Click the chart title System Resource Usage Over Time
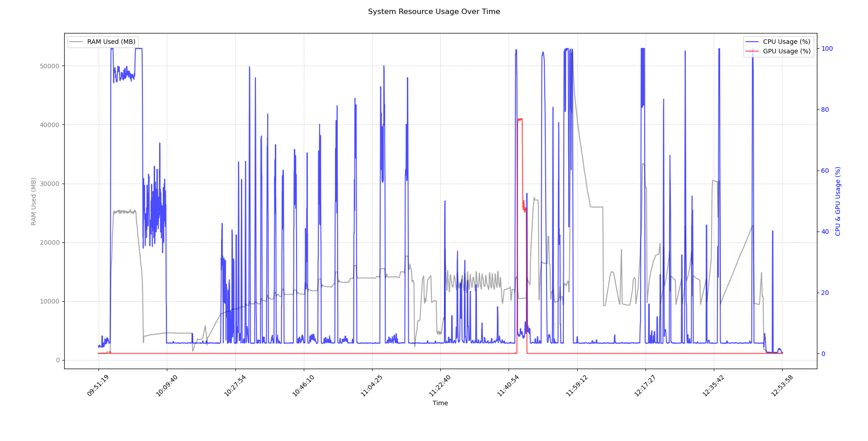Screen dimensions: 868x441 pos(434,11)
